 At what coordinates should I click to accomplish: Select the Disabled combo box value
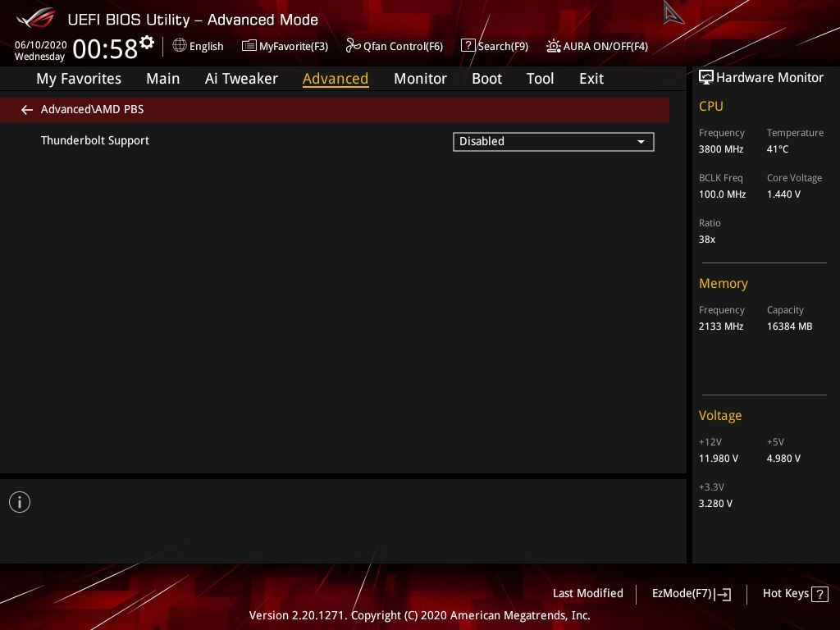(554, 142)
